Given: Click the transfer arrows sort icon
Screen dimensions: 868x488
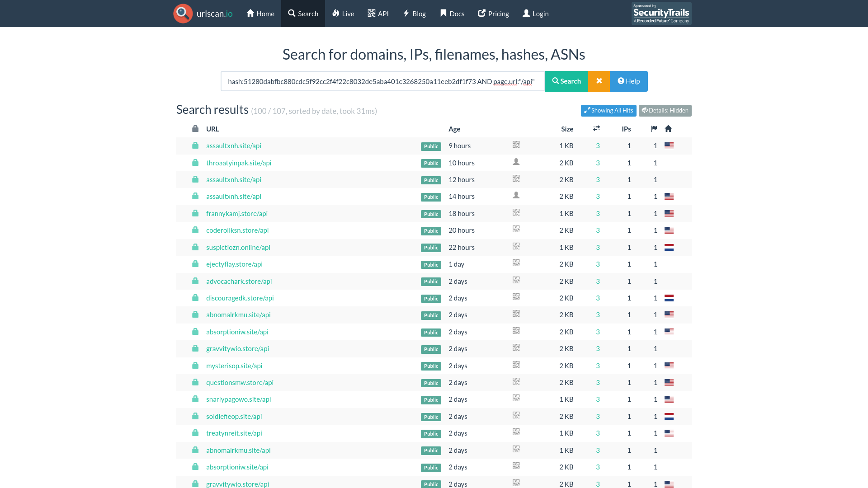Looking at the screenshot, I should coord(596,129).
